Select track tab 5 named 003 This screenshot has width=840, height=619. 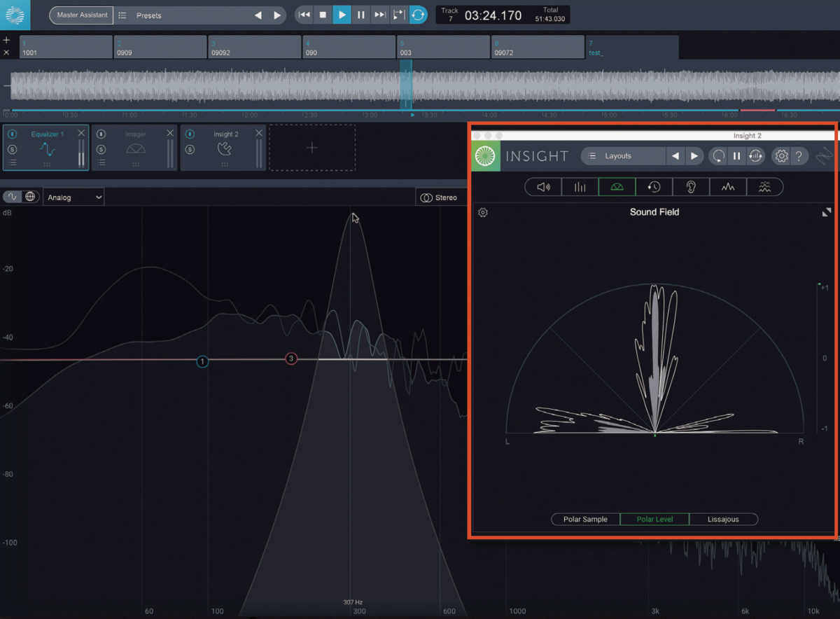[444, 47]
